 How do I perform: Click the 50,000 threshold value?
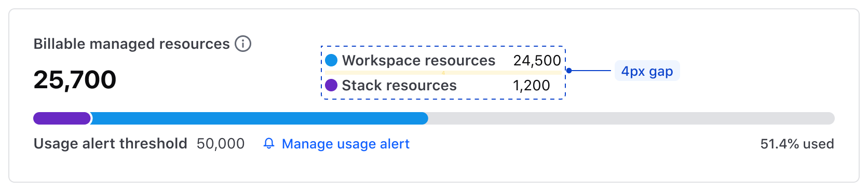[x=221, y=144]
